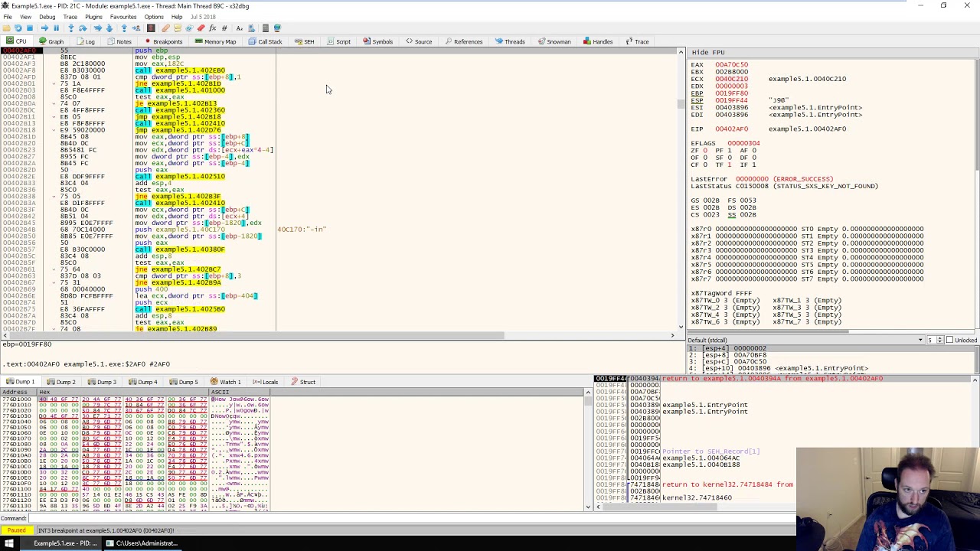980x551 pixels.
Task: Open the View menu
Action: click(x=25, y=17)
